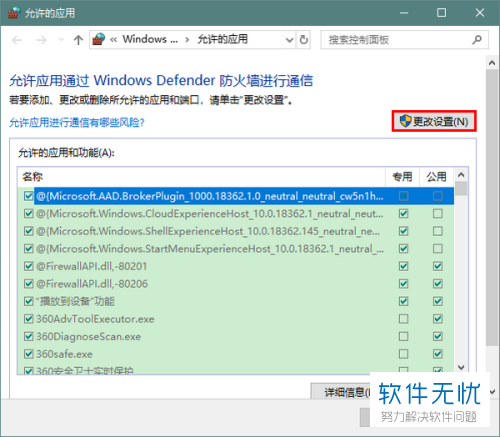
Task: Minimize the 允许的应用 window
Action: 404,13
